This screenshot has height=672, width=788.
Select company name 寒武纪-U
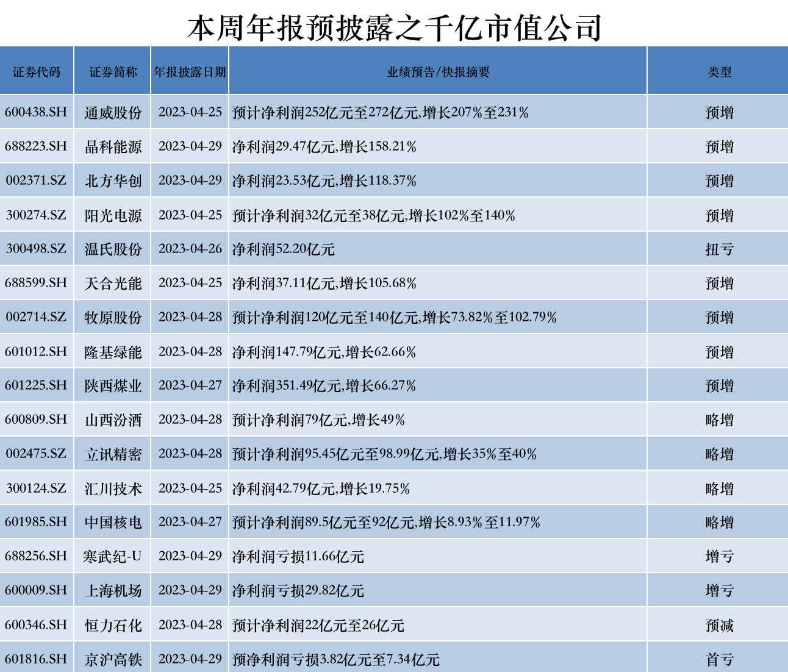click(113, 556)
